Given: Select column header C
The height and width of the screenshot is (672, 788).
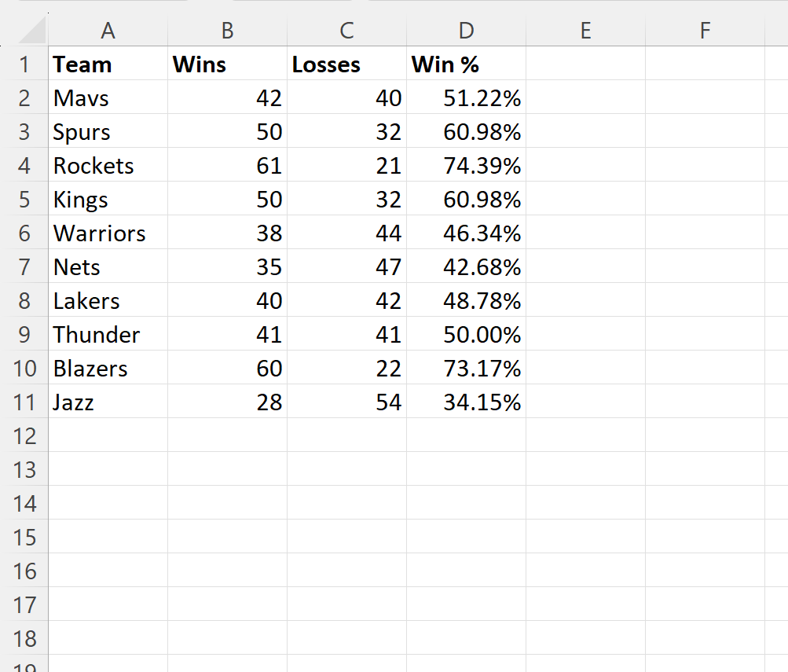Looking at the screenshot, I should (346, 30).
